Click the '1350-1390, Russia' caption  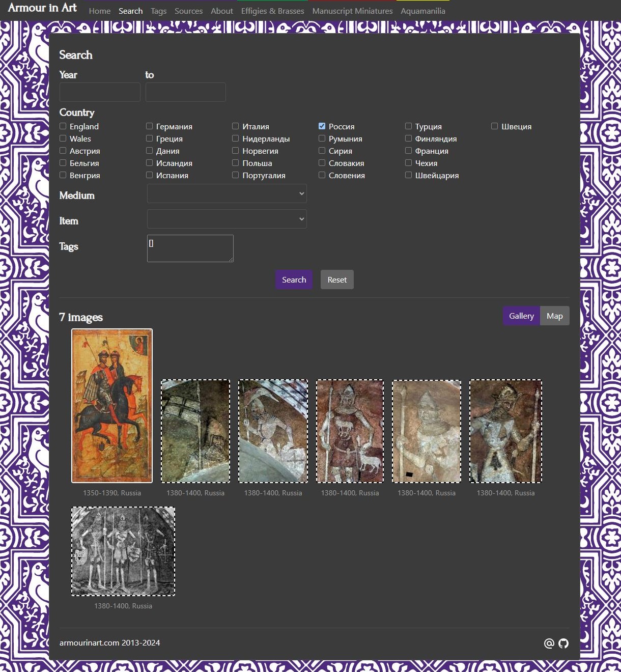click(112, 493)
